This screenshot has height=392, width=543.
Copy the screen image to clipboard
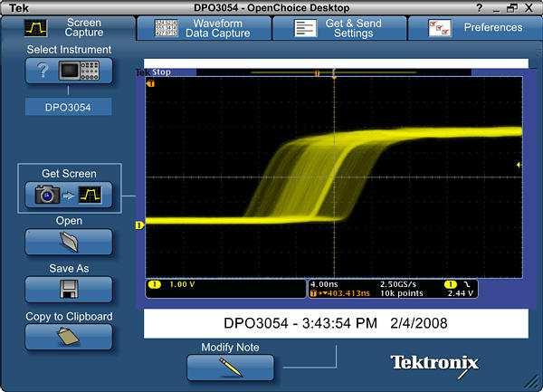click(x=69, y=337)
